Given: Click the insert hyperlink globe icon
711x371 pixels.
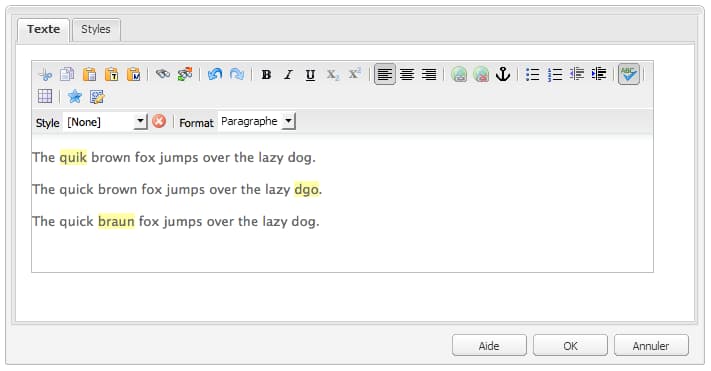Looking at the screenshot, I should [x=459, y=74].
